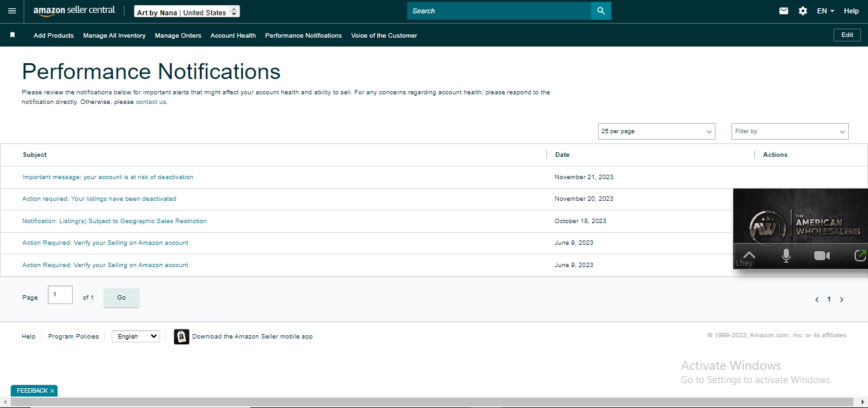The height and width of the screenshot is (408, 868).
Task: Click the Amazon Seller app icon
Action: (x=182, y=337)
